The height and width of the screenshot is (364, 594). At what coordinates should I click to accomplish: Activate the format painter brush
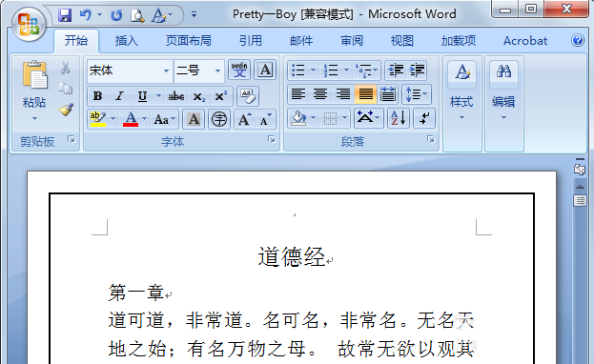[x=66, y=110]
